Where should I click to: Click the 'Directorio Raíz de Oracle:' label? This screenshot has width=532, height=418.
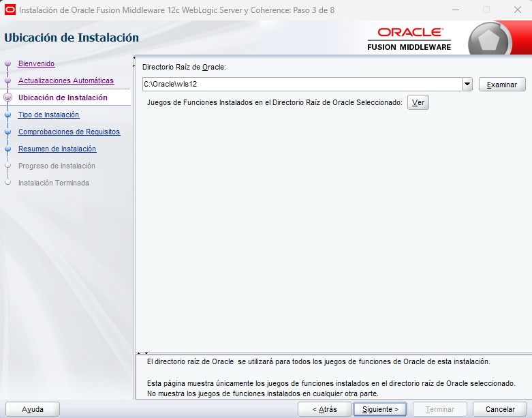click(x=184, y=67)
